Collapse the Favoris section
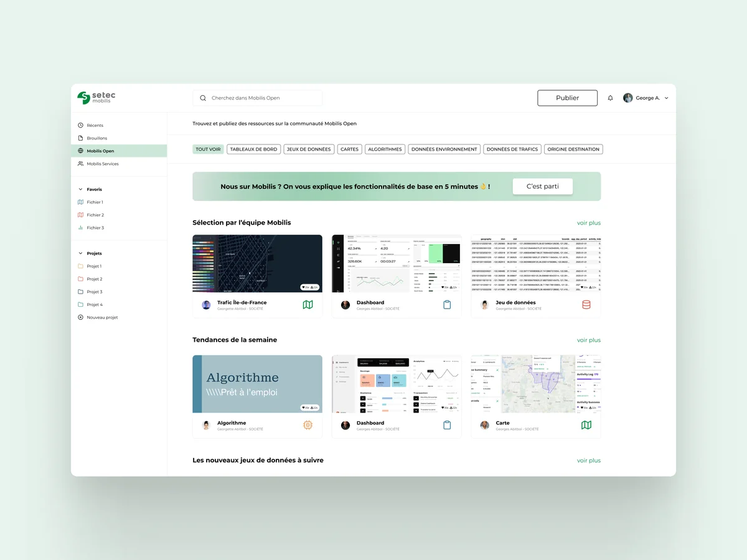The height and width of the screenshot is (560, 747). [80, 189]
